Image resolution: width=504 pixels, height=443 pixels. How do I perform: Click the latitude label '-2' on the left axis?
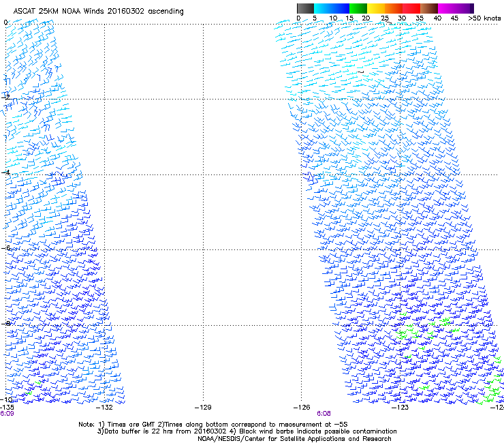coord(5,96)
